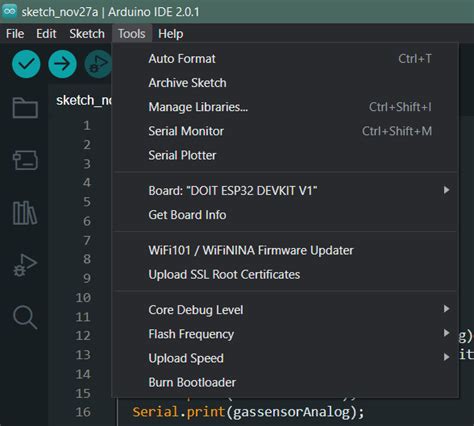Image resolution: width=474 pixels, height=426 pixels.
Task: Expand Board DOIT ESP32 DEVKIT V1 submenu
Action: coord(285,191)
